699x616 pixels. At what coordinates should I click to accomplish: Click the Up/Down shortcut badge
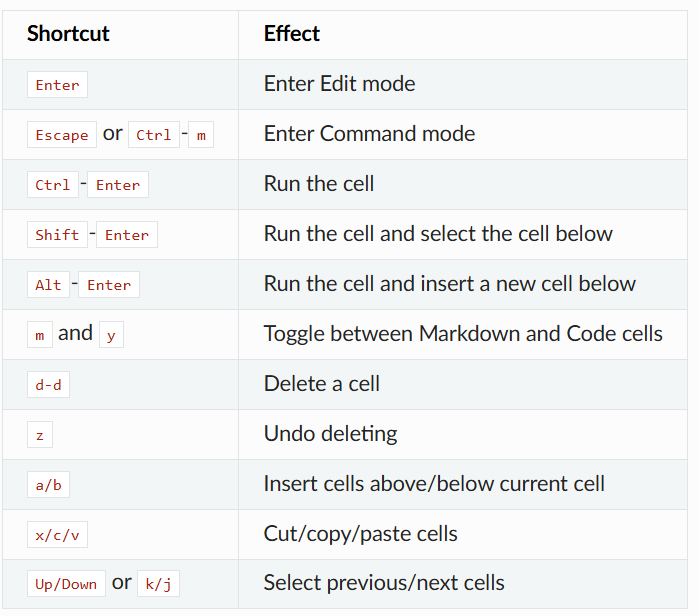point(65,585)
